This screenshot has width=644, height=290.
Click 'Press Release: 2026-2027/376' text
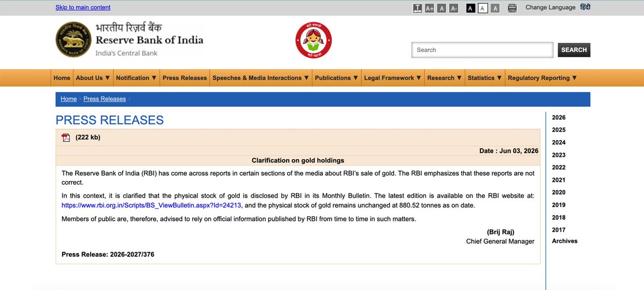click(108, 254)
